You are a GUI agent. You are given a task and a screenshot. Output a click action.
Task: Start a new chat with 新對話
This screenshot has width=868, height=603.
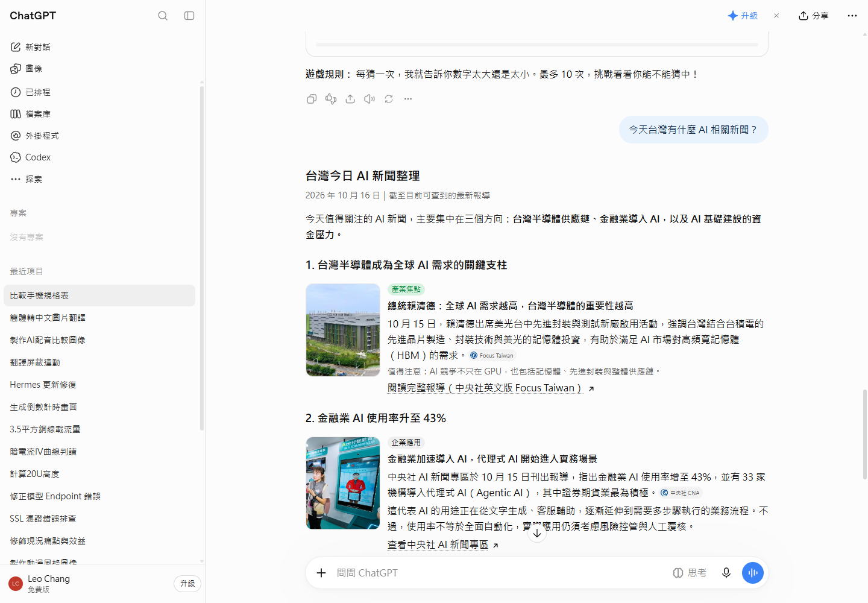99,47
